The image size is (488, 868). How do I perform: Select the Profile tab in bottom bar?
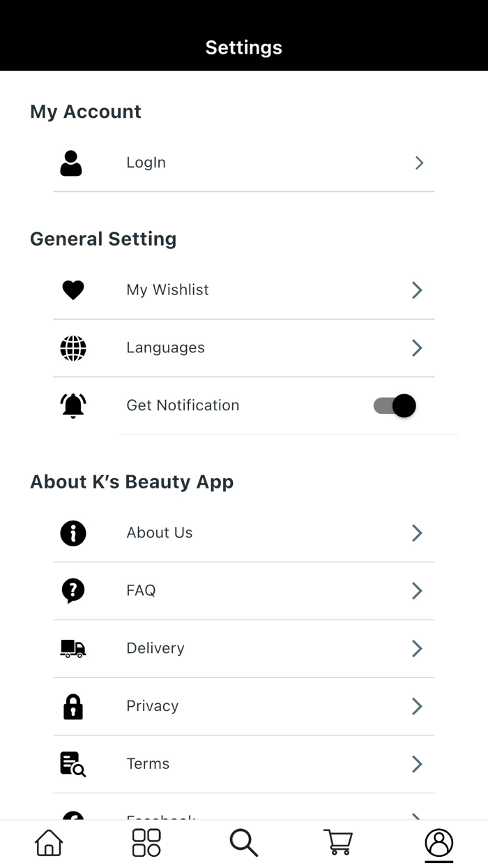pyautogui.click(x=439, y=843)
